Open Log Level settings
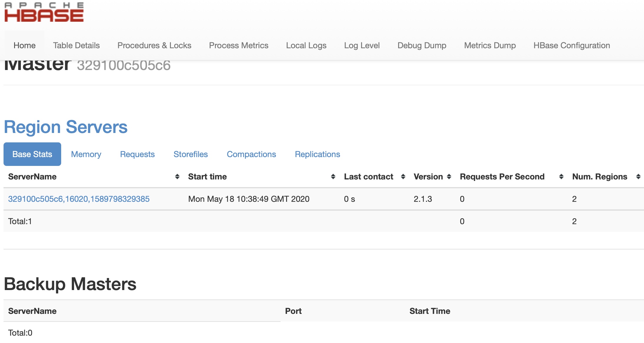Image resolution: width=644 pixels, height=343 pixels. pos(362,46)
